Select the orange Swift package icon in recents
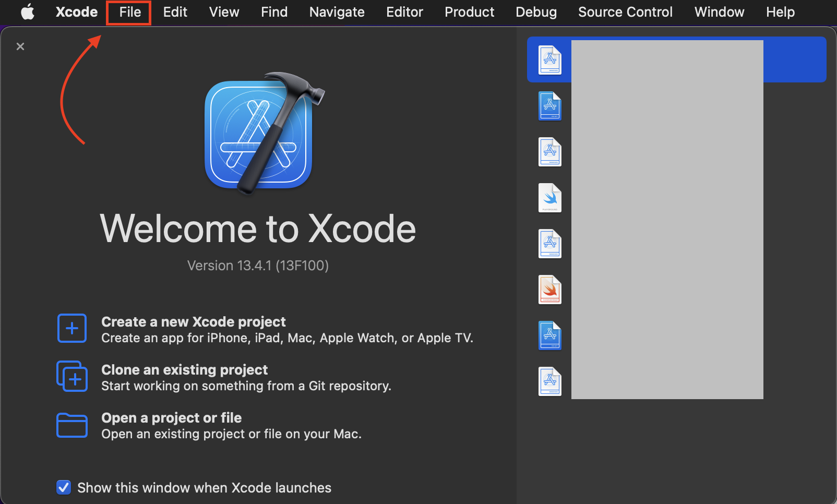This screenshot has width=837, height=504. pyautogui.click(x=550, y=290)
